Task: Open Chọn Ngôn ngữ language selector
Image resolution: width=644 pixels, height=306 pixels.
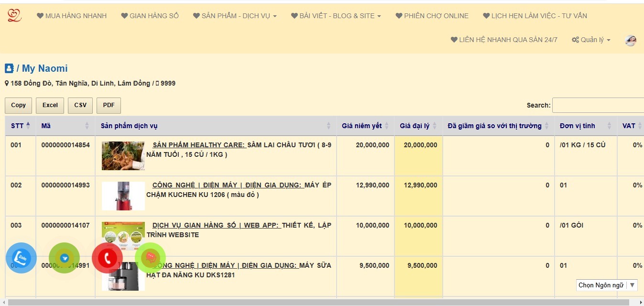Action: tap(606, 285)
